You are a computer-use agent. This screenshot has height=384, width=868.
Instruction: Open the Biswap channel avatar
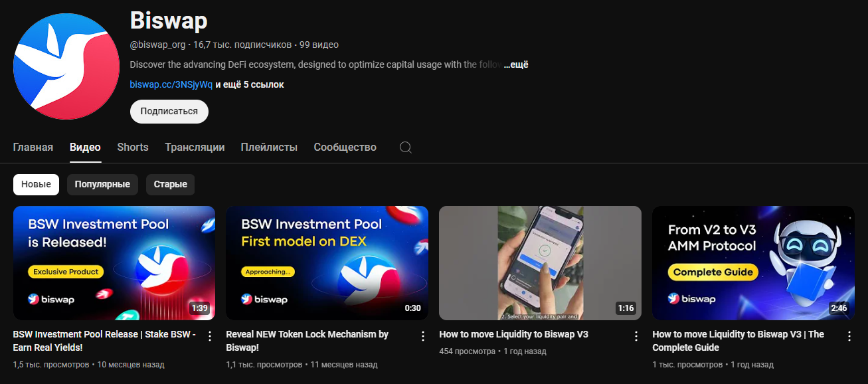point(66,66)
